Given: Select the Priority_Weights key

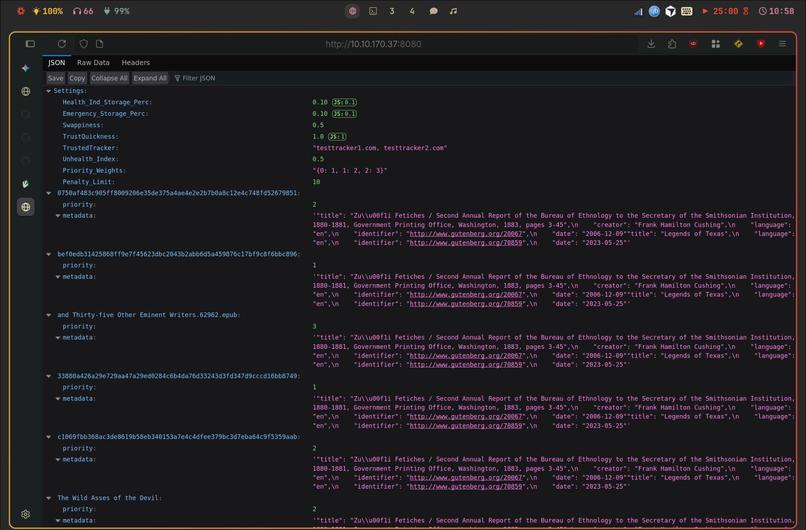Looking at the screenshot, I should click(94, 171).
